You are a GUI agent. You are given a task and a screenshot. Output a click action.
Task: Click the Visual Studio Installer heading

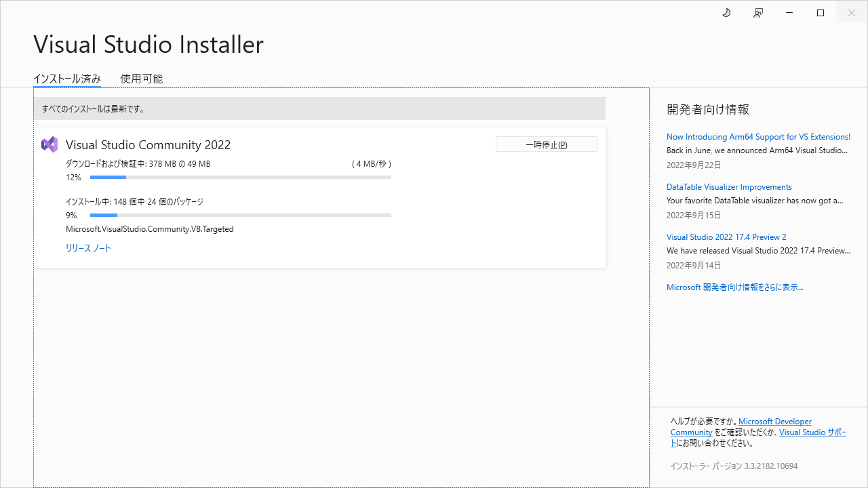click(x=149, y=45)
